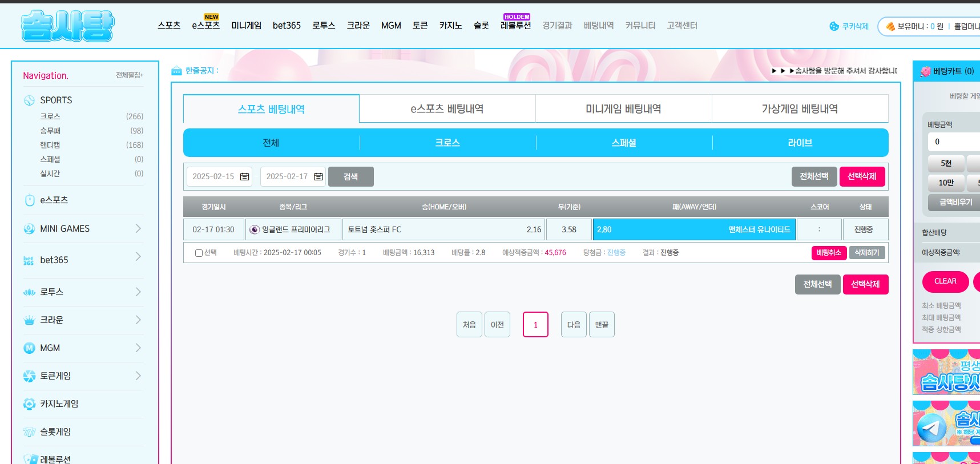
Task: Click the 검색 search button
Action: 351,177
